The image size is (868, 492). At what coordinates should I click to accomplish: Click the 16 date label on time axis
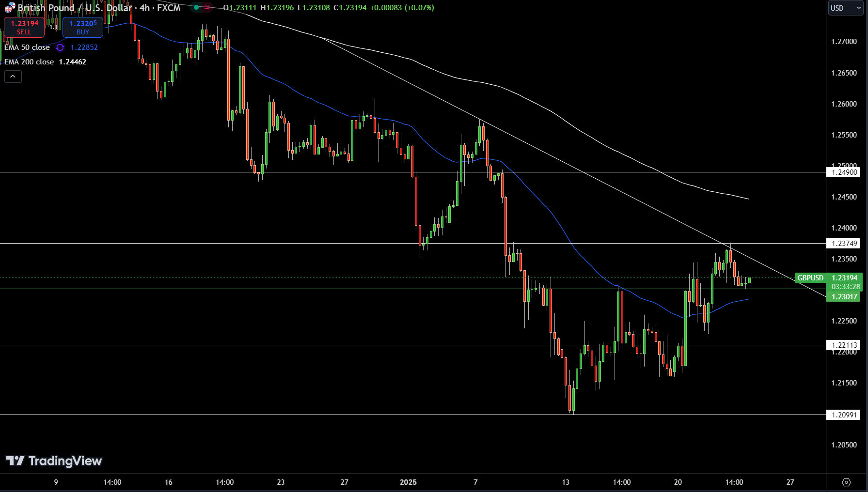tap(169, 482)
